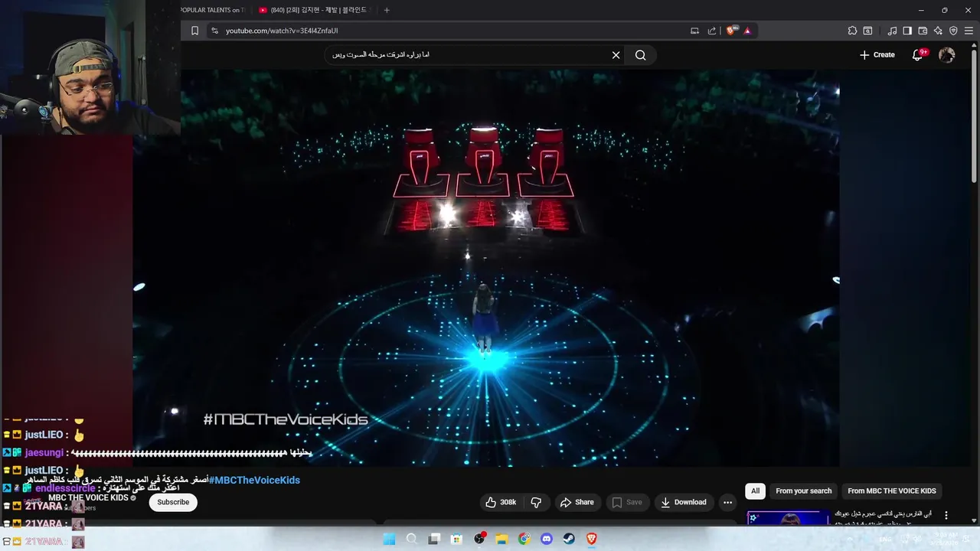Open the #MBCTheVoiceKids hashtag link

[x=254, y=480]
